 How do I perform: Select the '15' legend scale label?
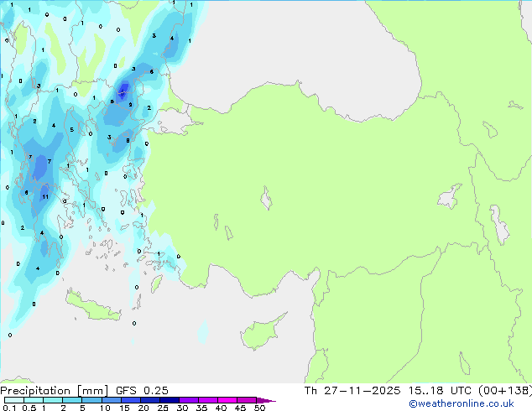124,408
